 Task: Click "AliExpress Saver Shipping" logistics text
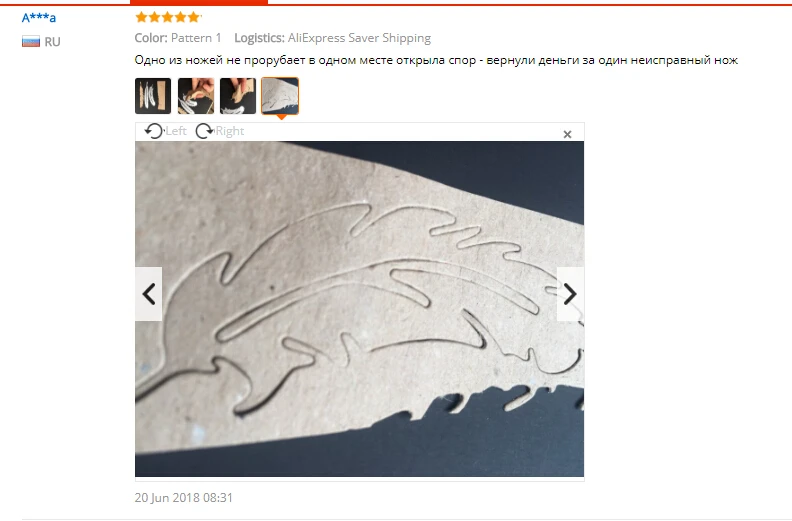point(359,38)
